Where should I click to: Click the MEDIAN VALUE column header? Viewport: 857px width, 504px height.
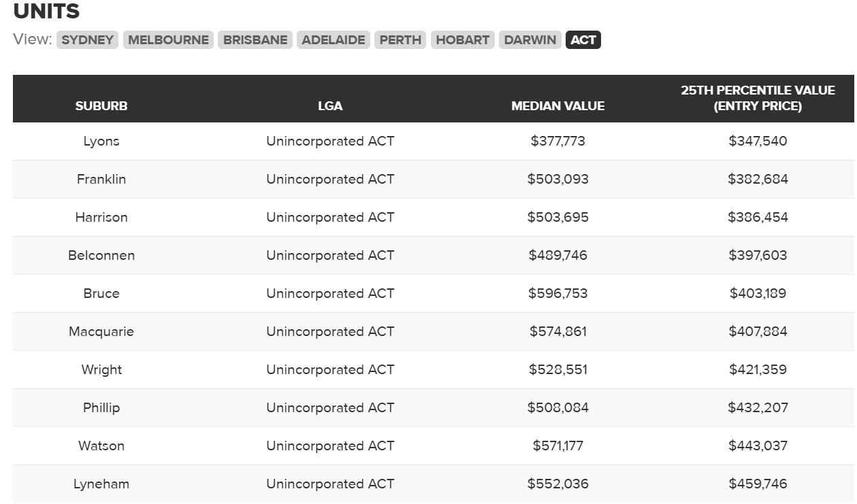click(557, 105)
